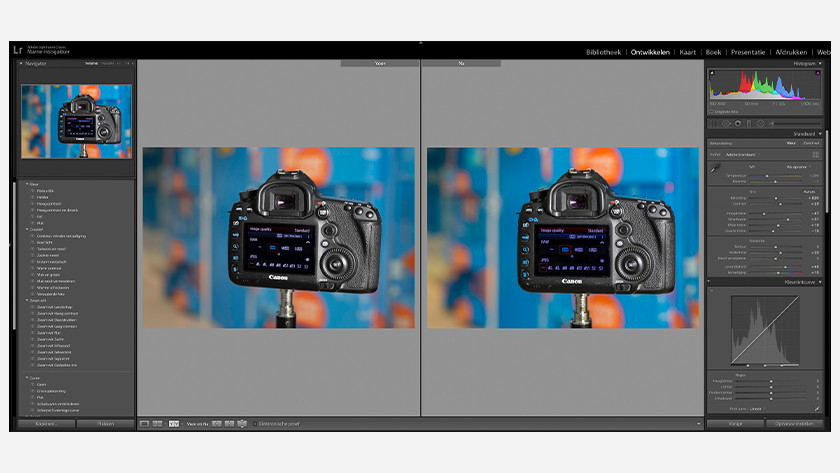Viewport: 840px width, 473px height.
Task: Click the left presets panel scrollbar
Action: pyautogui.click(x=14, y=256)
